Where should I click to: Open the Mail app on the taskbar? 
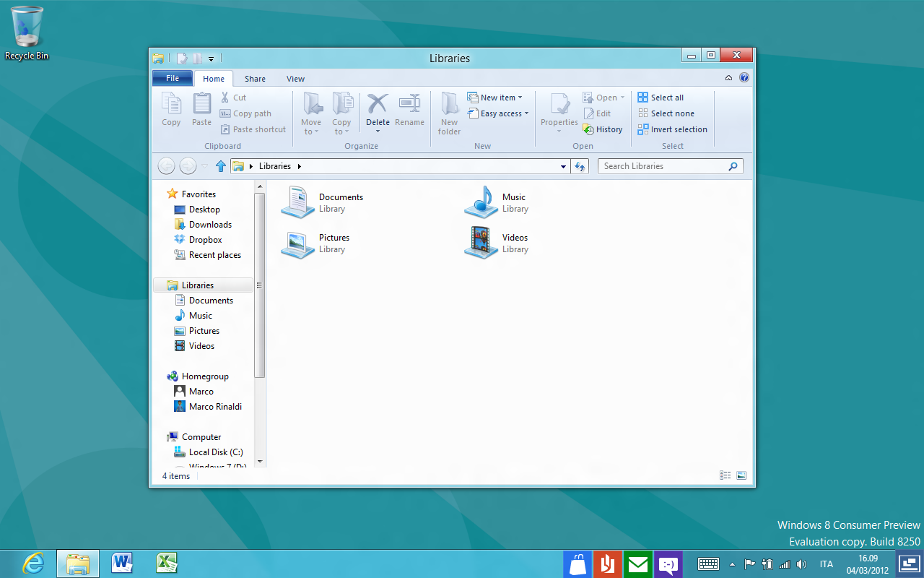(x=638, y=564)
